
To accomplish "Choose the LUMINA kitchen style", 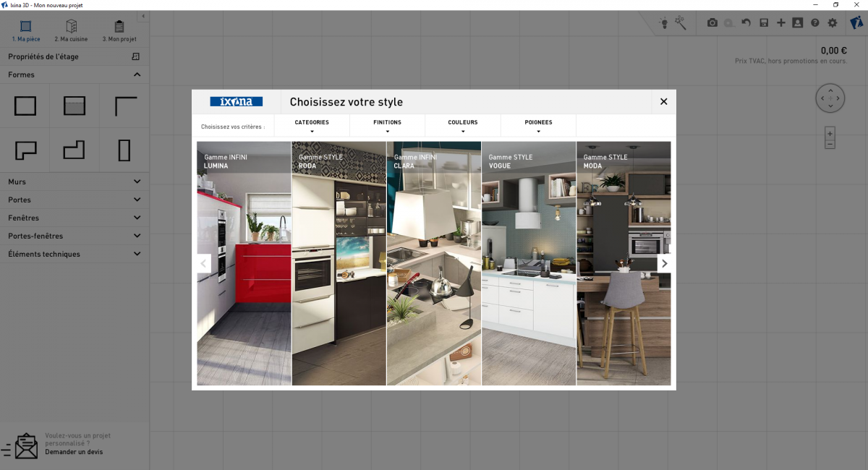I will pos(244,263).
